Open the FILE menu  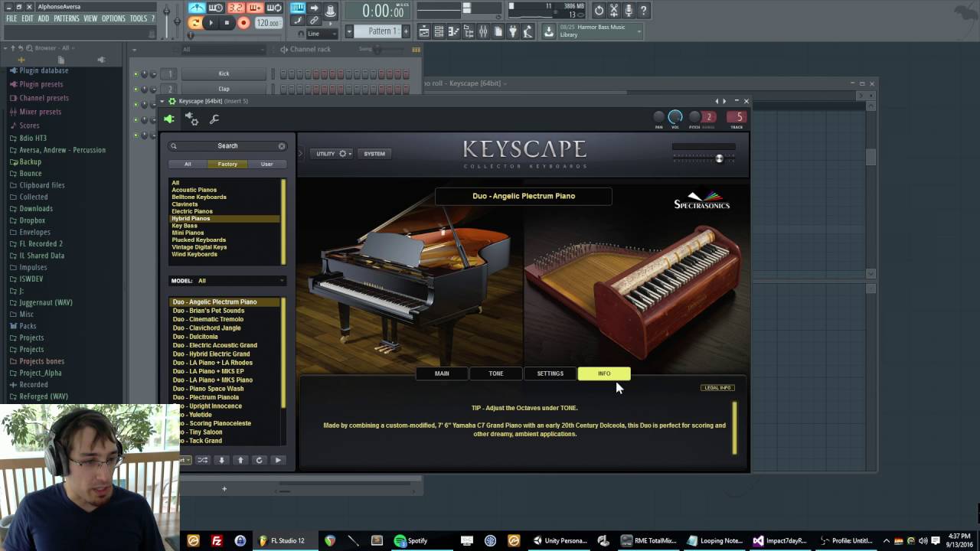(11, 18)
